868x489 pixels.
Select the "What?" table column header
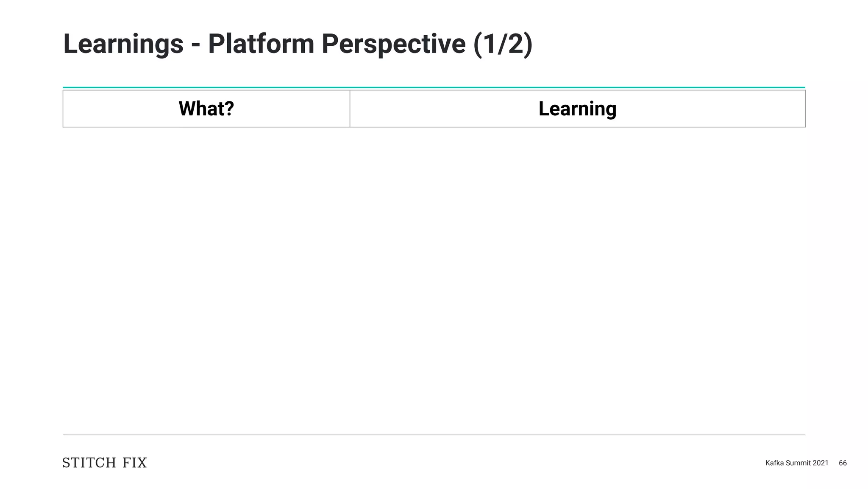(x=206, y=109)
